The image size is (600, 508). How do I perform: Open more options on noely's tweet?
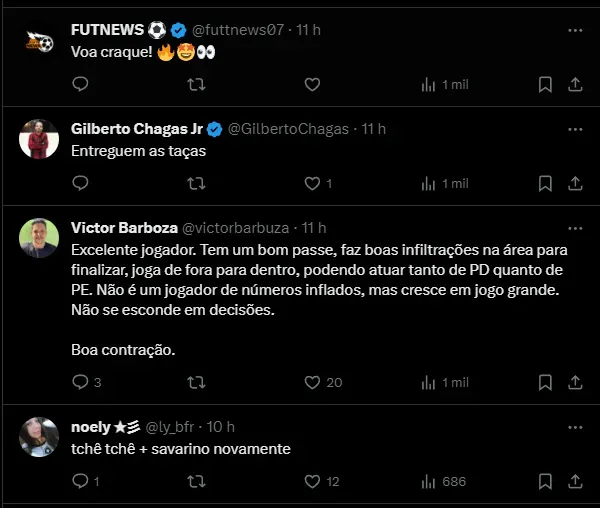575,426
